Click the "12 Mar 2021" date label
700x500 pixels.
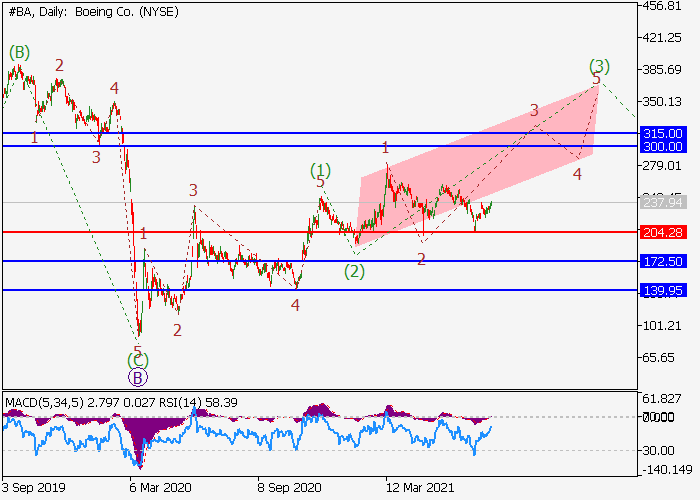click(420, 488)
